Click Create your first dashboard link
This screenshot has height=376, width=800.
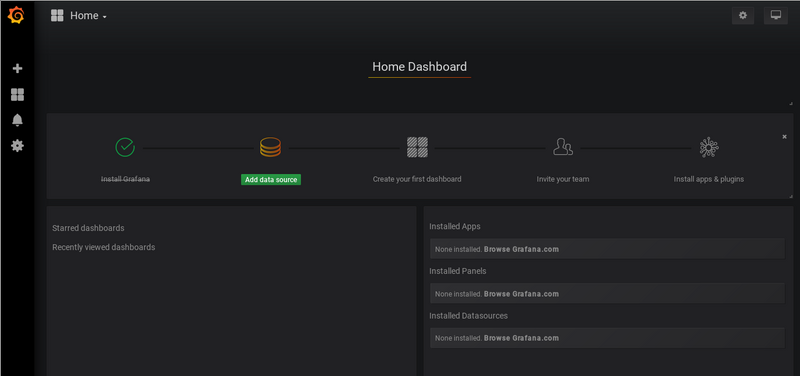pos(417,180)
